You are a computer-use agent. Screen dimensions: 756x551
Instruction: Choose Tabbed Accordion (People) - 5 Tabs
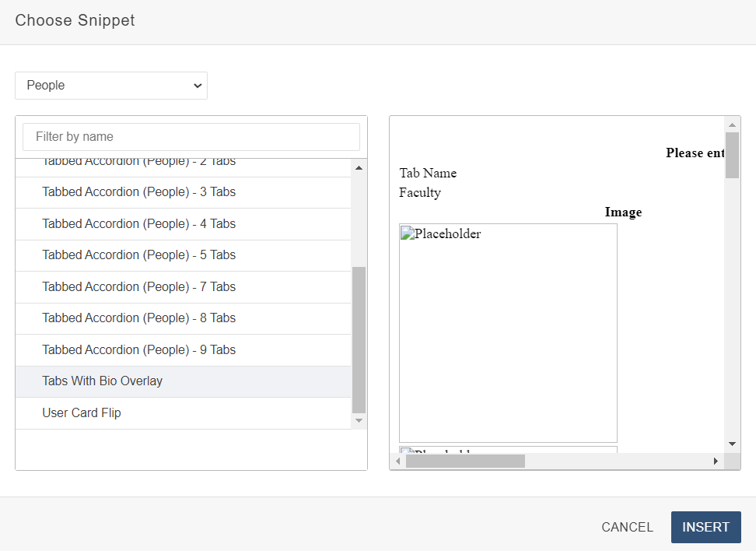[x=138, y=255]
